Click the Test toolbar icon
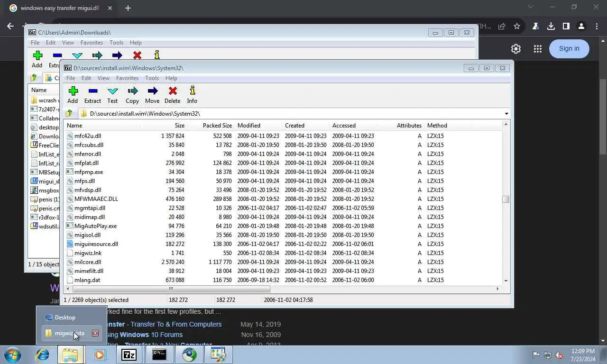This screenshot has height=364, width=607. pos(112,94)
